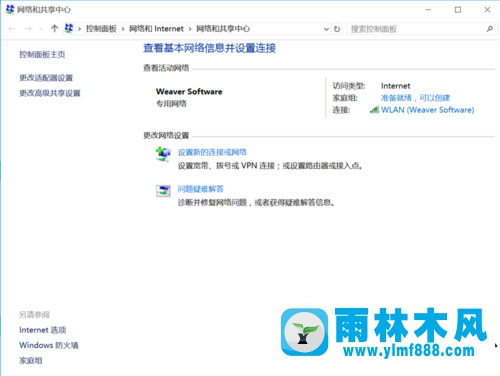500x376 pixels.
Task: Click 控制面板 in the breadcrumb
Action: pos(101,29)
